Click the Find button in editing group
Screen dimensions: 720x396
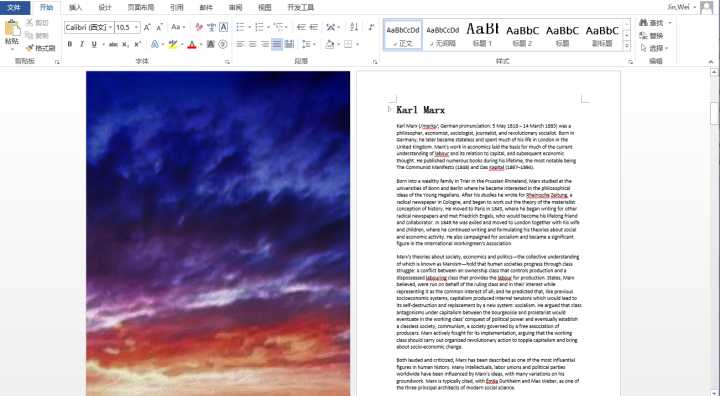tap(653, 23)
